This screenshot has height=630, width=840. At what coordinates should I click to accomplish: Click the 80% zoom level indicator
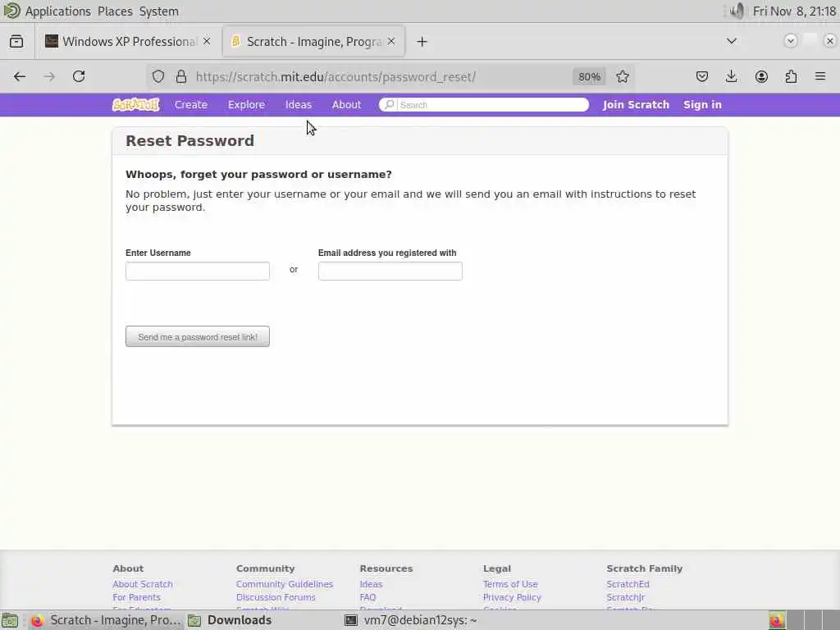tap(589, 76)
